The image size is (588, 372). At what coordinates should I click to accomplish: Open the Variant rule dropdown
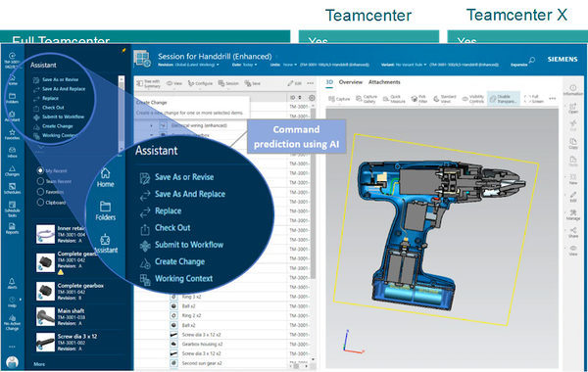[x=404, y=65]
